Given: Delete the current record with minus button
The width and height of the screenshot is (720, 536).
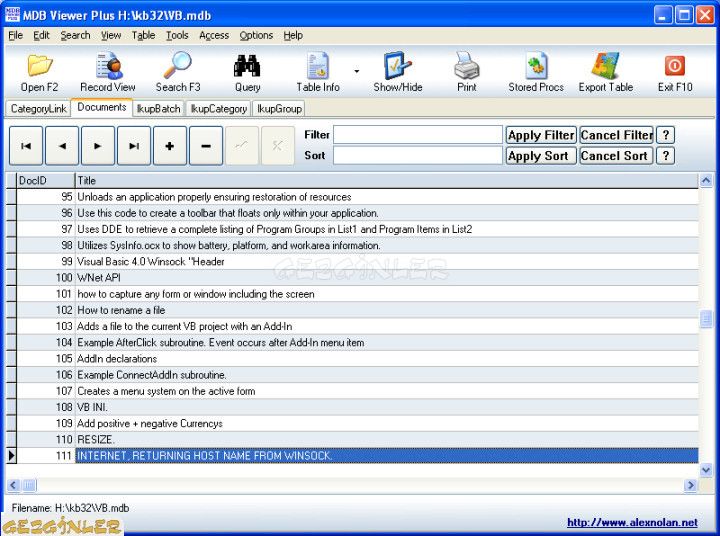Looking at the screenshot, I should click(206, 146).
